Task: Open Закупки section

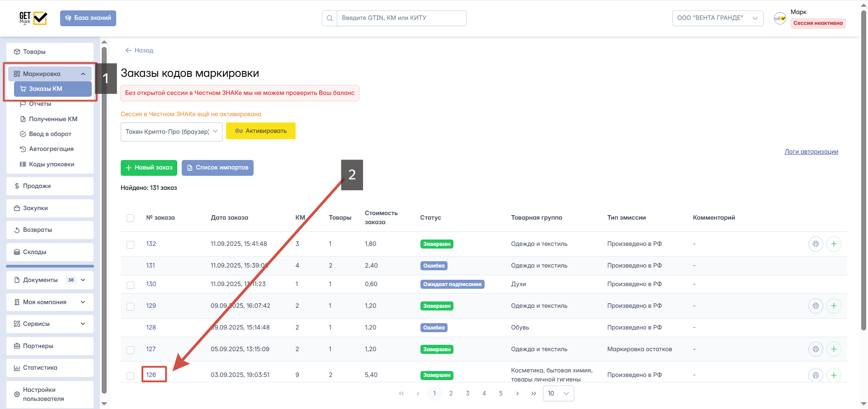Action: (x=50, y=208)
